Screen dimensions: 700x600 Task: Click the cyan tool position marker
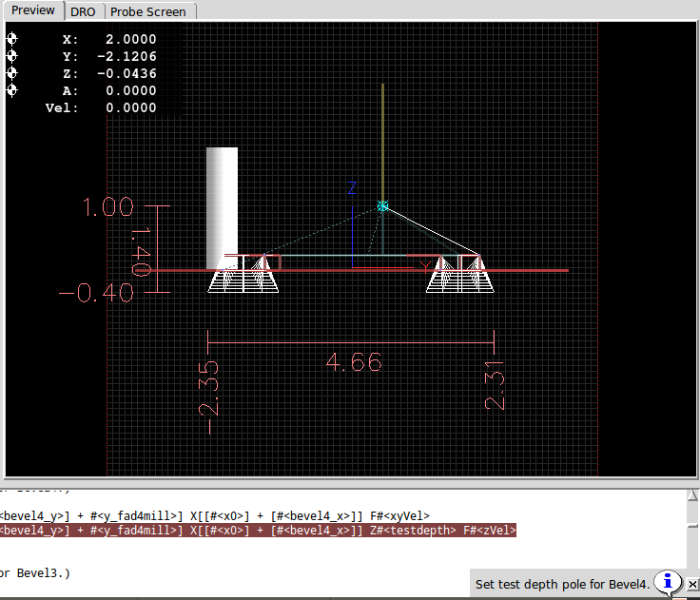pyautogui.click(x=382, y=205)
